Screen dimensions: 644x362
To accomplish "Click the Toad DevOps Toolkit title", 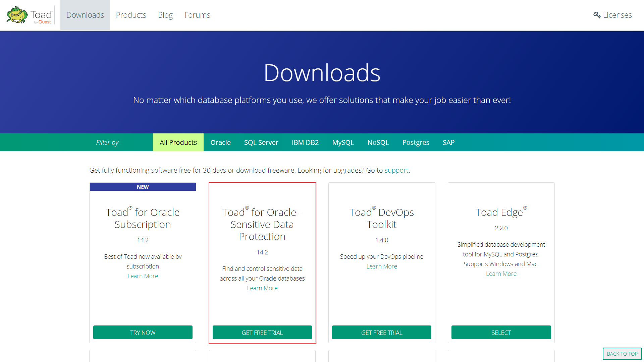I will pos(382,218).
